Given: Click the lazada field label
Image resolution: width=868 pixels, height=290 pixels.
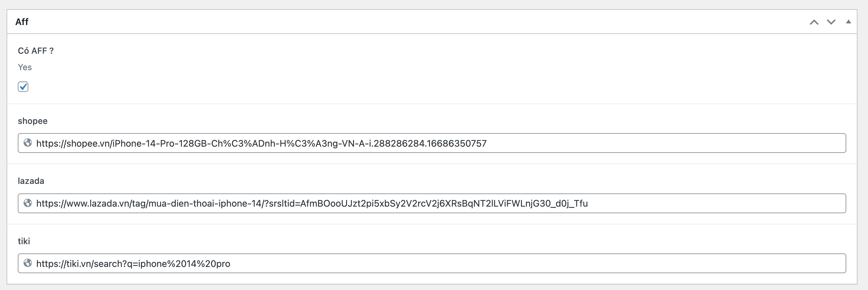Looking at the screenshot, I should point(31,181).
